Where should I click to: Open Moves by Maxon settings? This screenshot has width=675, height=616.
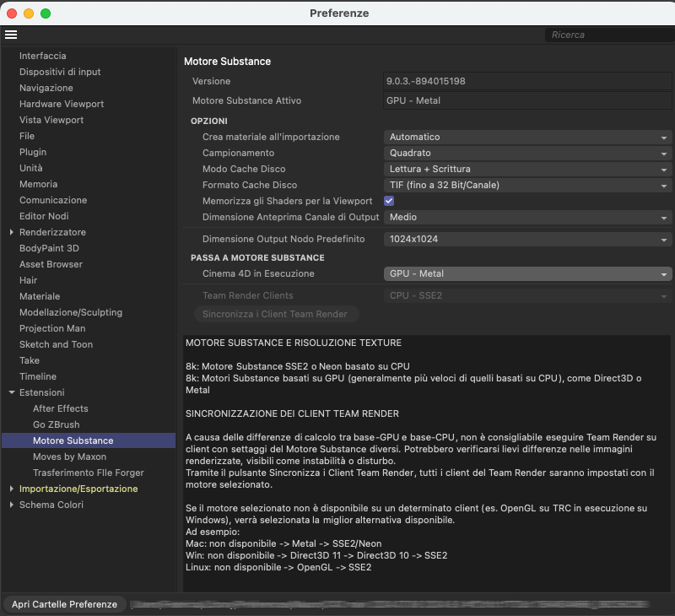click(70, 457)
